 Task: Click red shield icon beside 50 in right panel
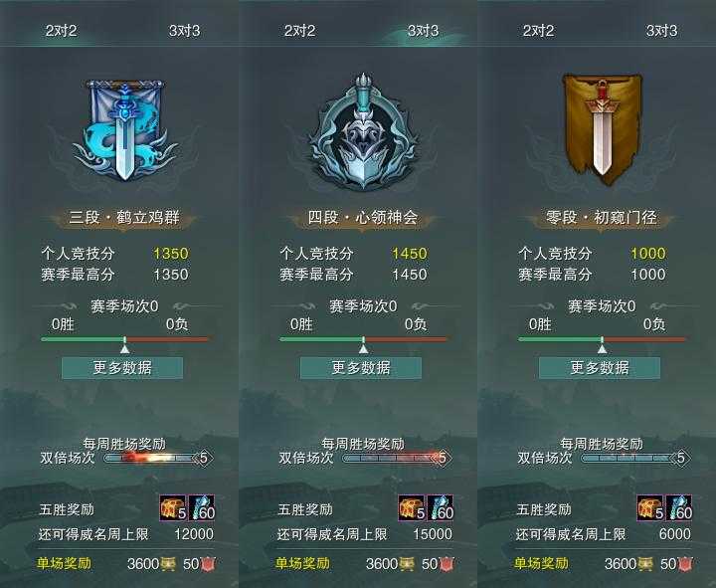point(684,564)
